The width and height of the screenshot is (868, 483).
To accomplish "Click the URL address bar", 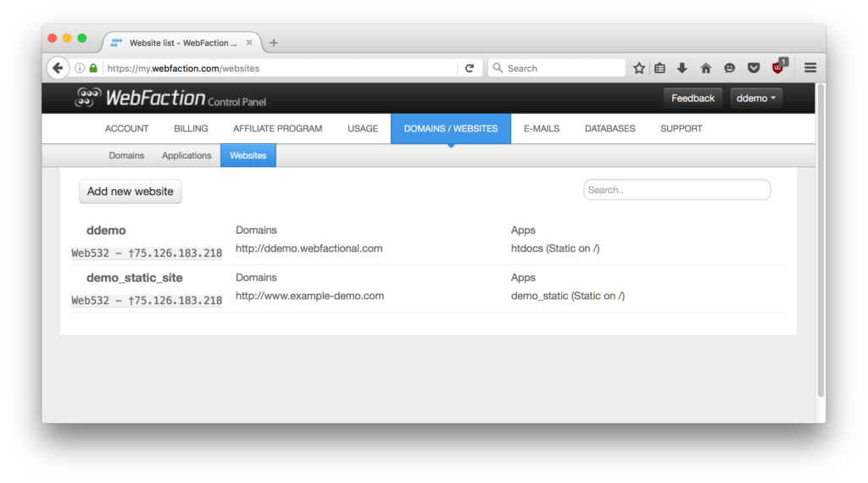I will [280, 68].
